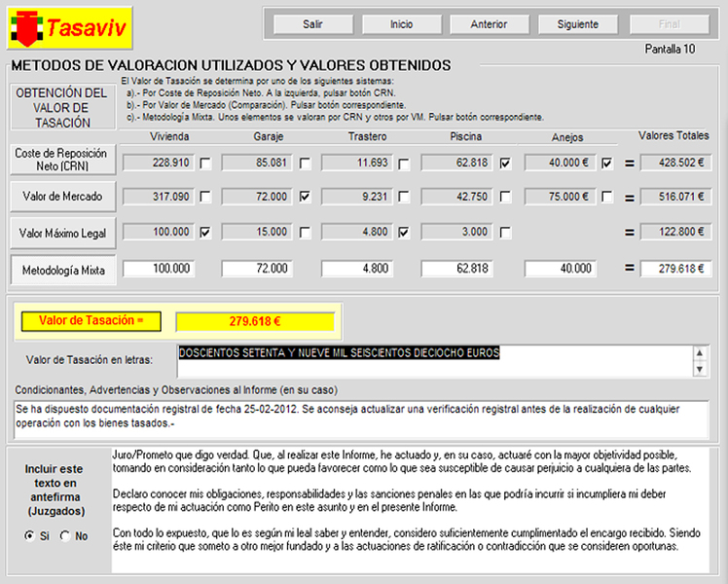Screen dimensions: 728x584
Task: Check Valor Máximo Legal checkbox for Garaje 15.000
Action: click(305, 233)
